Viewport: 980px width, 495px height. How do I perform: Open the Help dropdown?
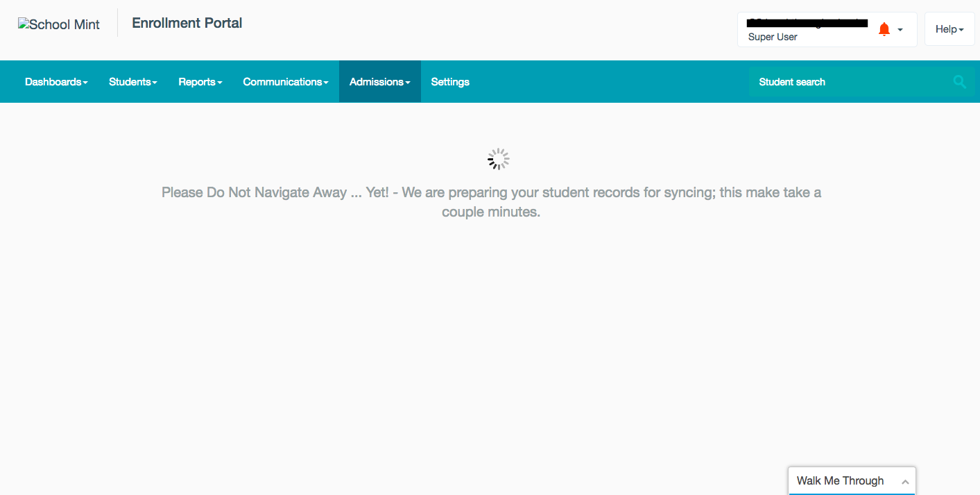pos(949,29)
